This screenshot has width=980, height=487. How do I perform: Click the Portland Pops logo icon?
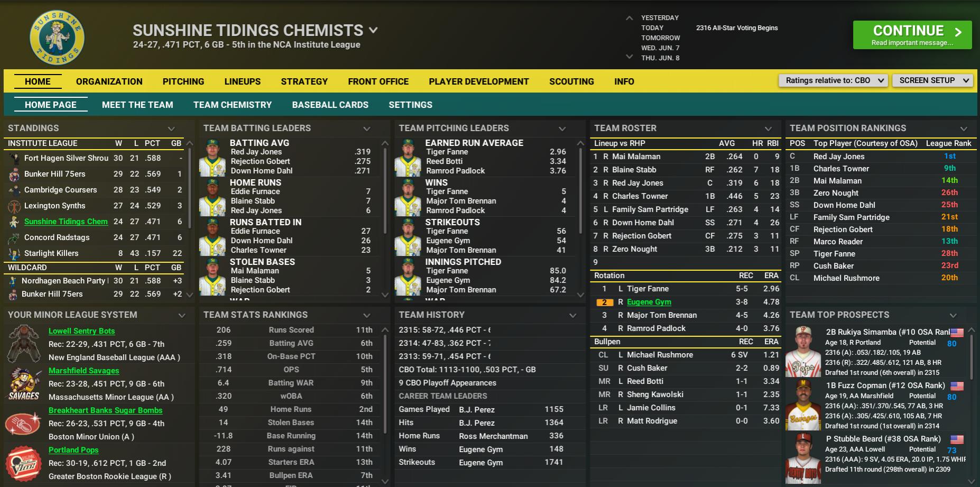pos(24,463)
